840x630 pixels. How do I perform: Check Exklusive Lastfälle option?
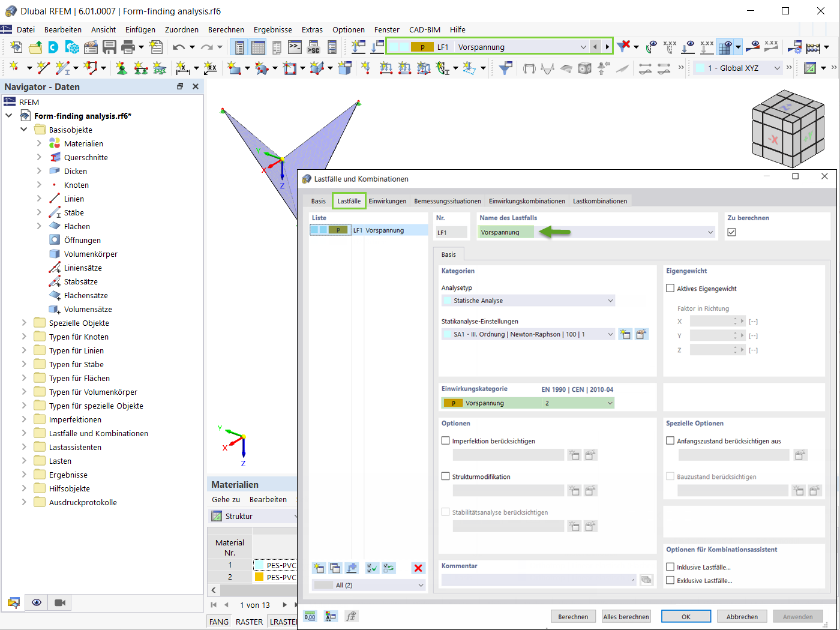[x=670, y=580]
